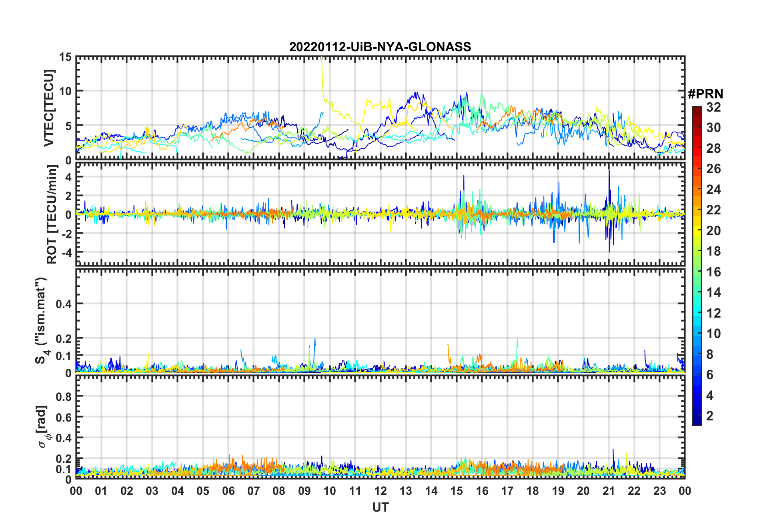This screenshot has height=532, width=761.
Task: Click colorbar tick label 8
Action: point(710,354)
